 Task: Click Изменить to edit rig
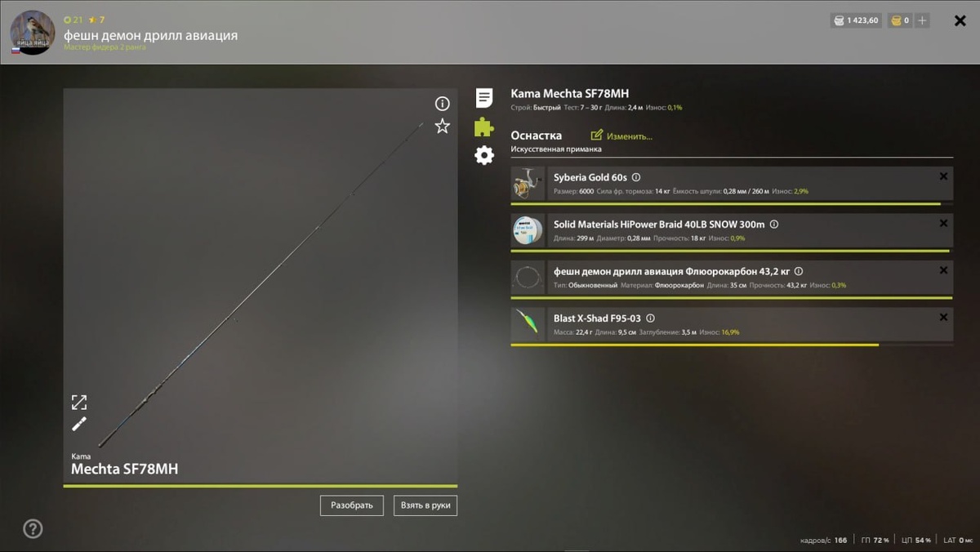(621, 136)
